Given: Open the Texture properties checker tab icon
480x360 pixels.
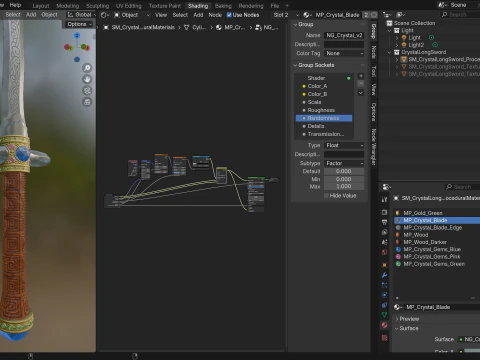Looking at the screenshot, I should point(384,338).
